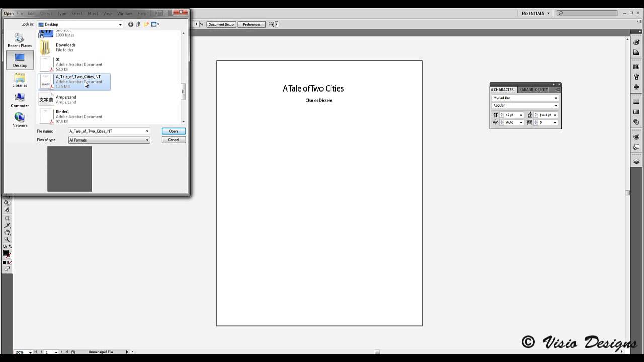Select the Slice tool in the toolbox

[x=7, y=225]
